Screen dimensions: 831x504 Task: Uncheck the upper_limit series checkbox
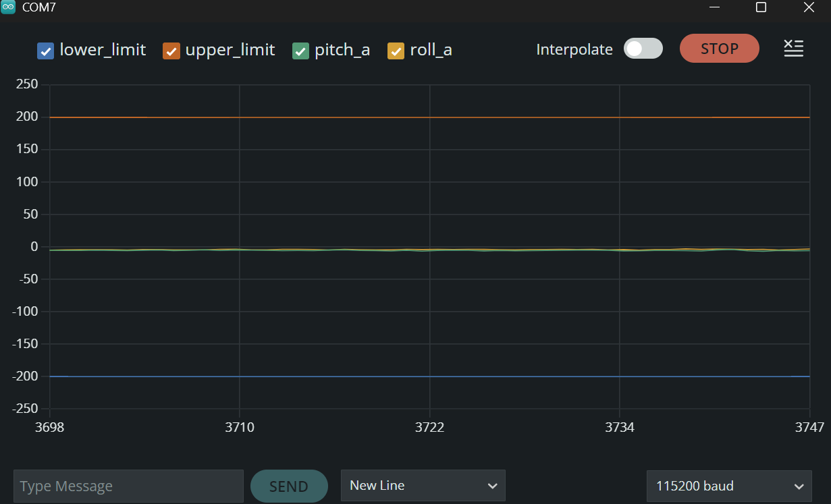click(x=171, y=51)
